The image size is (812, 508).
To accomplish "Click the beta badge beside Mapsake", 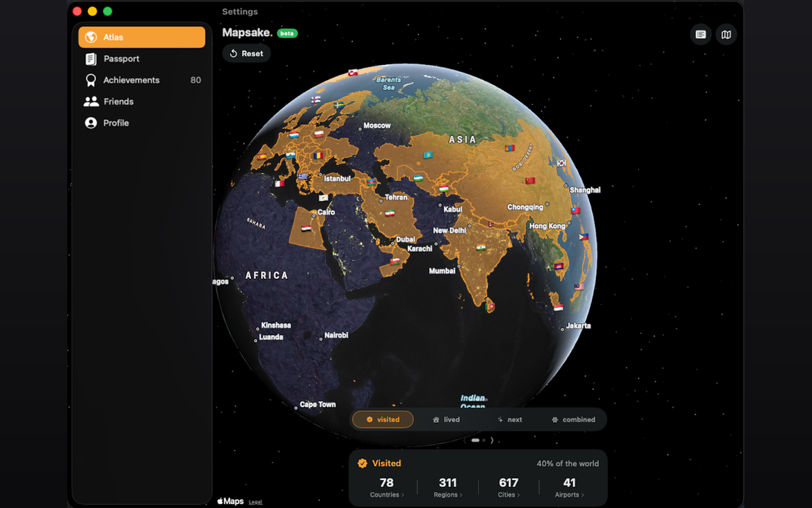I will tap(287, 33).
